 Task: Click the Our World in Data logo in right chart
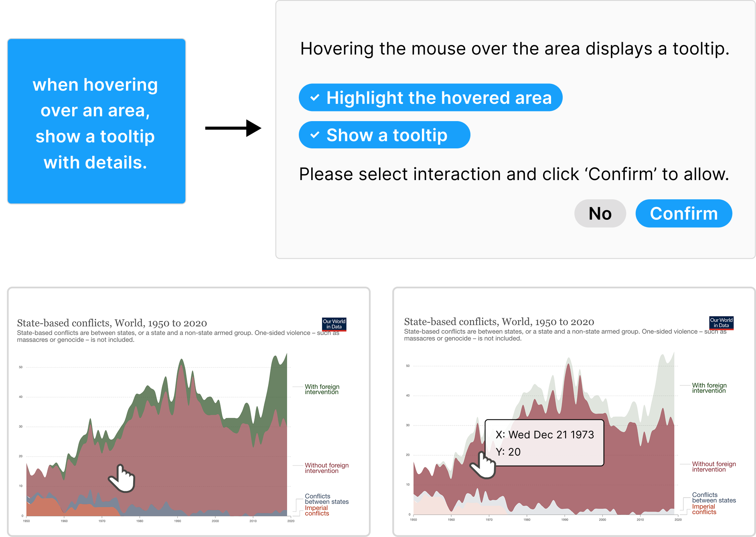tap(721, 323)
